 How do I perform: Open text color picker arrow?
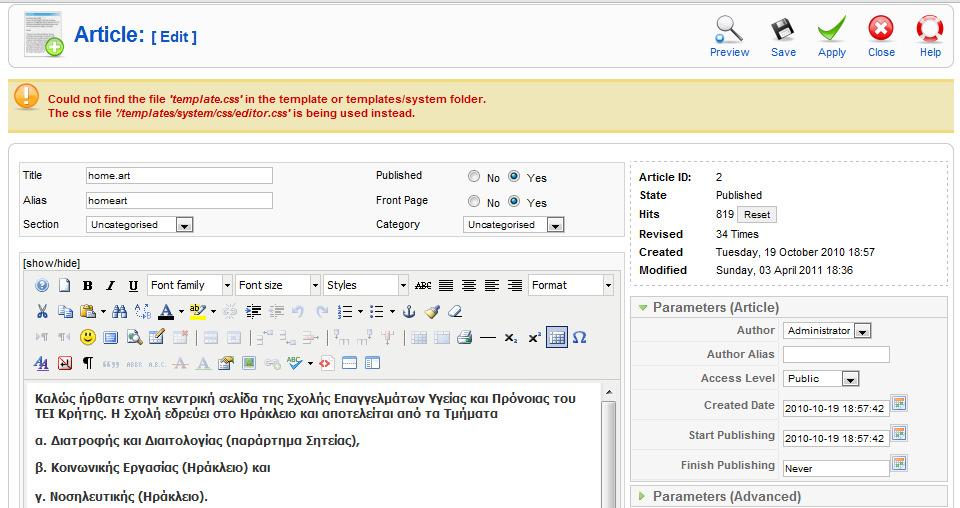tap(181, 312)
